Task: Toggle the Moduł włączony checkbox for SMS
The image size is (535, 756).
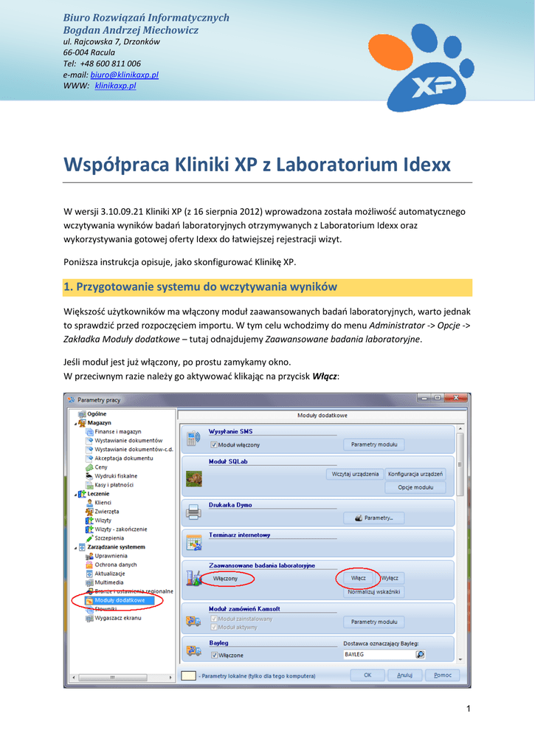Action: (213, 445)
